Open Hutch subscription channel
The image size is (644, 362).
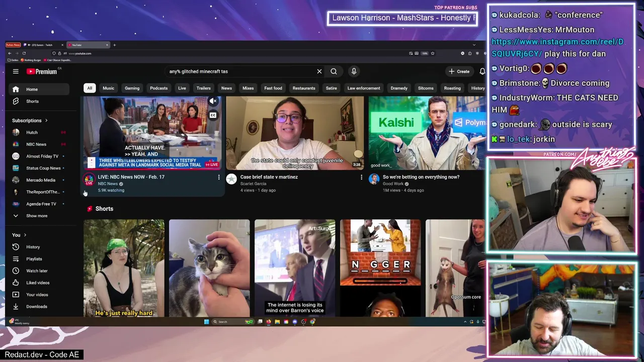(x=39, y=133)
